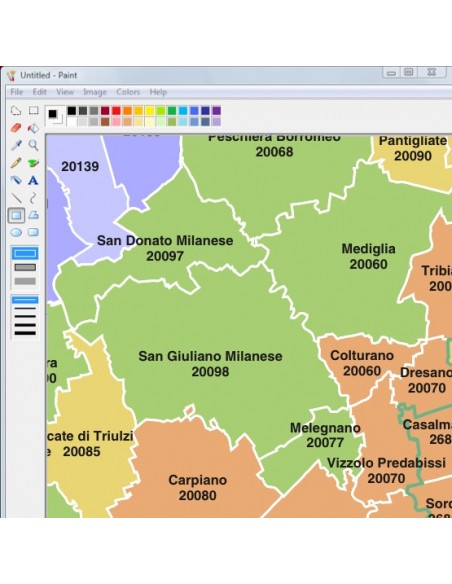This screenshot has width=452, height=584.
Task: Click the foreground/background color indicator box
Action: [54, 115]
